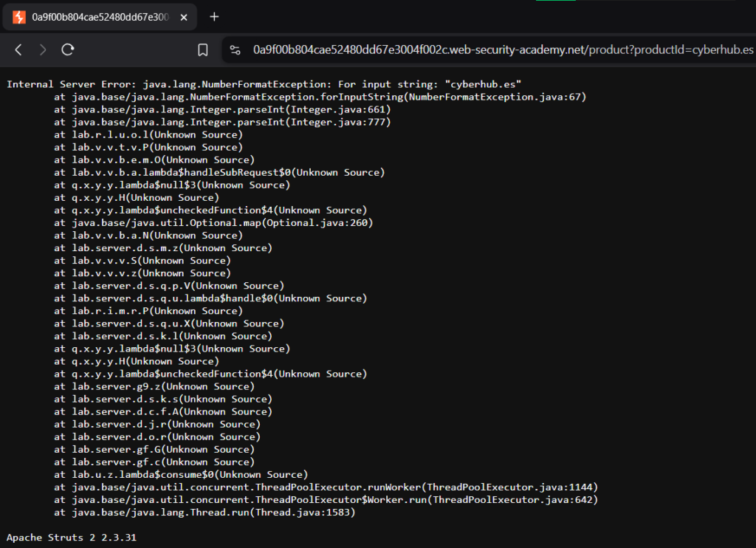Click the Burp lightning favicon on the tab
This screenshot has height=548, width=756.
pos(18,18)
